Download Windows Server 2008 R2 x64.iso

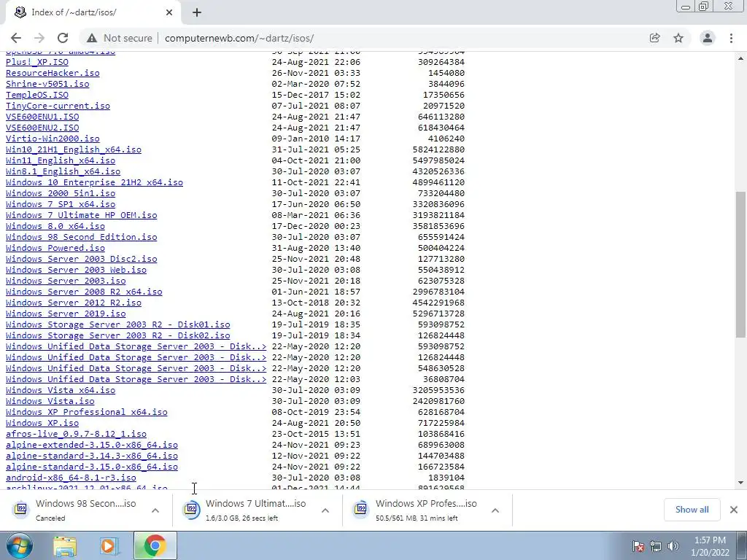point(85,292)
